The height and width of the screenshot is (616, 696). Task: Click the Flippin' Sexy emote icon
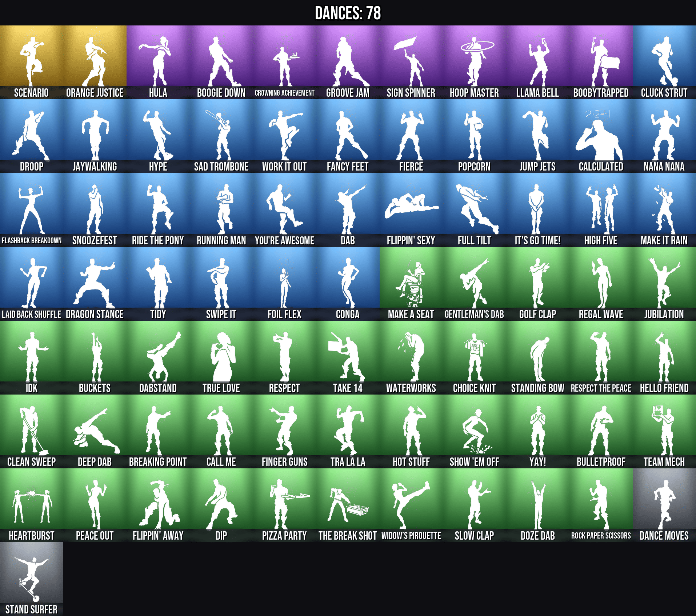[x=411, y=209]
